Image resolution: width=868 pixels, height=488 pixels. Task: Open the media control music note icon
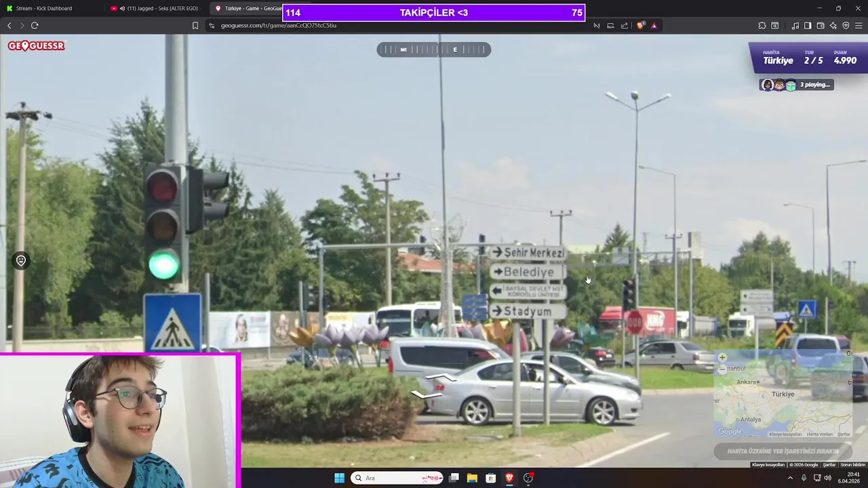click(795, 25)
